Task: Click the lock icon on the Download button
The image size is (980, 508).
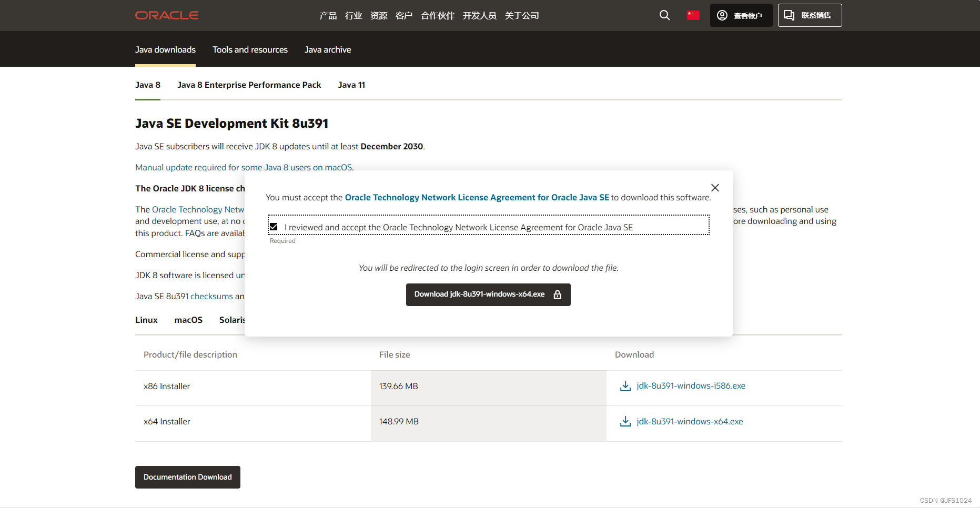Action: pyautogui.click(x=558, y=294)
